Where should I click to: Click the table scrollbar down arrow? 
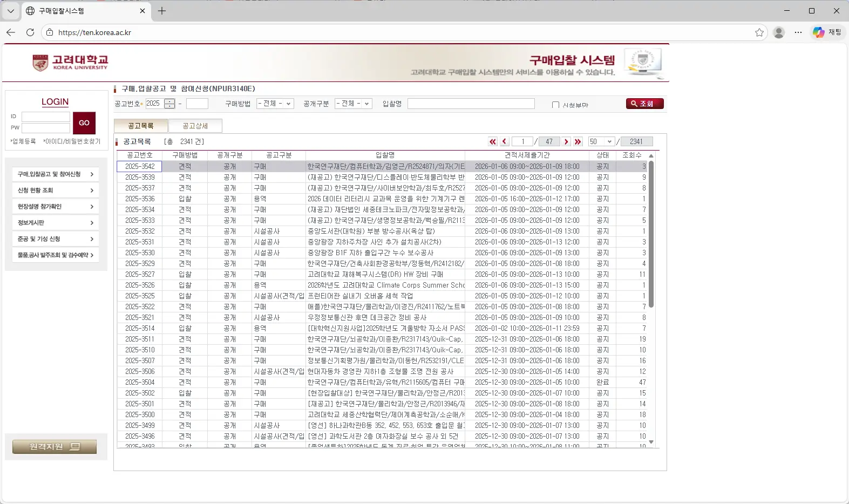651,442
